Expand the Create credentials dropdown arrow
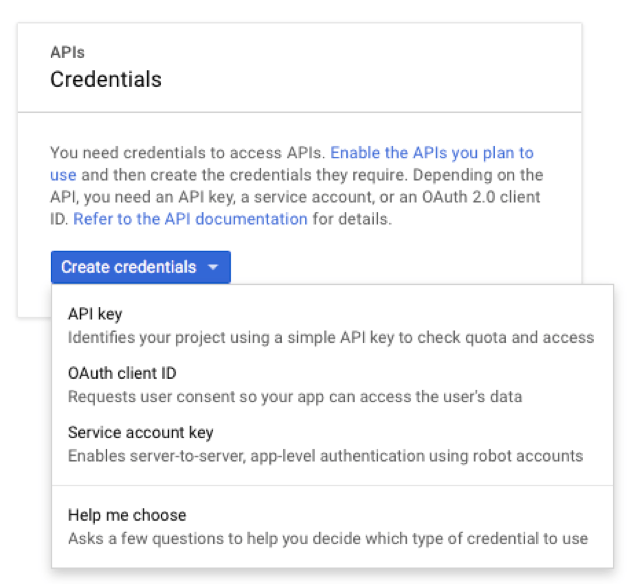Screen dimensions: 635x584 click(214, 268)
